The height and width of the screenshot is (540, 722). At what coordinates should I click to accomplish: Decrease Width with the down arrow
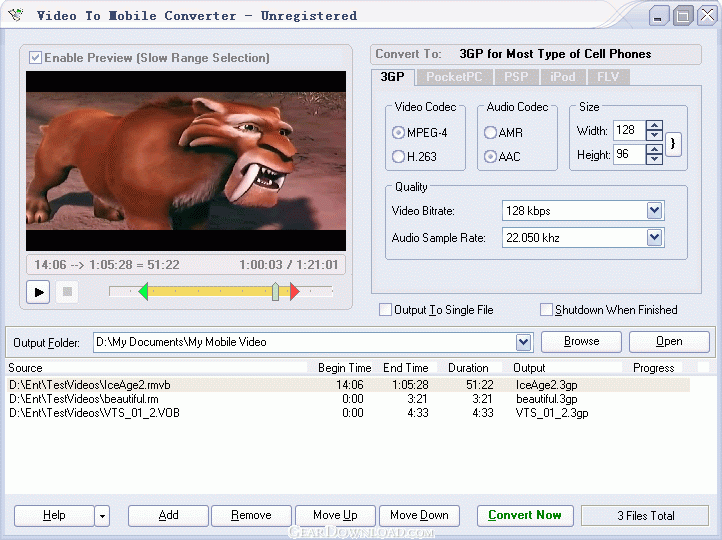click(x=654, y=135)
